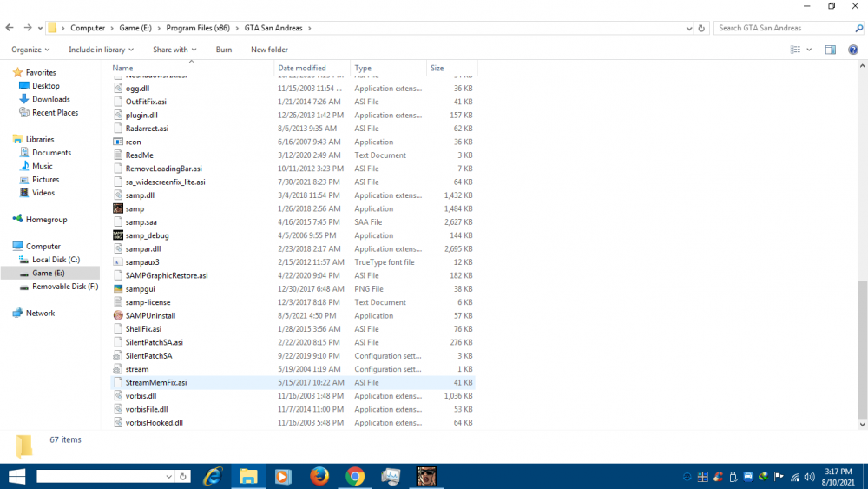868x489 pixels.
Task: Select Homegroup in navigation pane
Action: 46,219
